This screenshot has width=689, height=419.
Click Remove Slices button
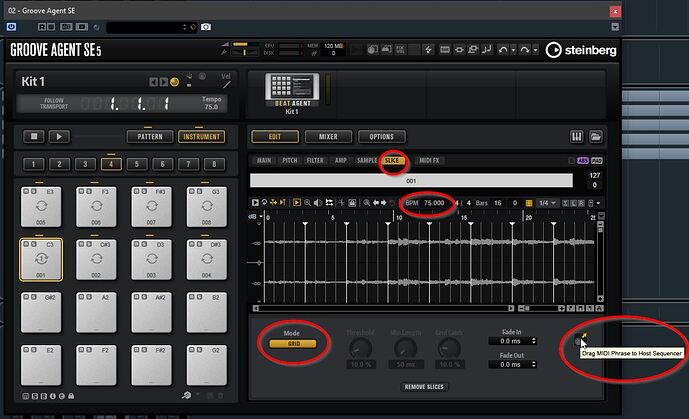pos(424,387)
